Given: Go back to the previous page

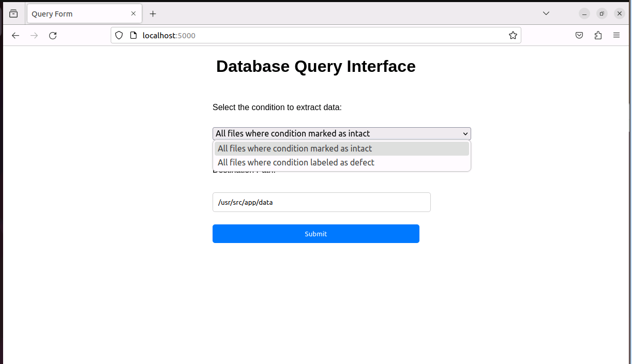Looking at the screenshot, I should (x=16, y=36).
